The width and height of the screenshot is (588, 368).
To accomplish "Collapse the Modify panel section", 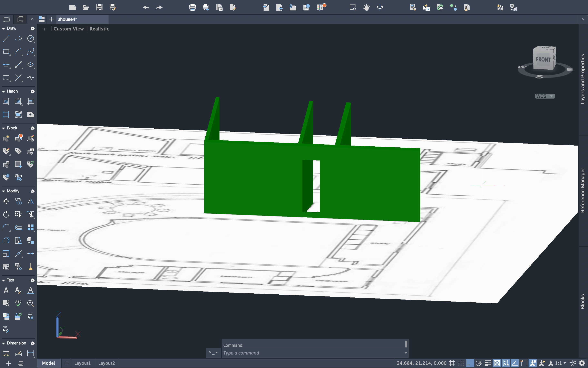I will [x=3, y=191].
